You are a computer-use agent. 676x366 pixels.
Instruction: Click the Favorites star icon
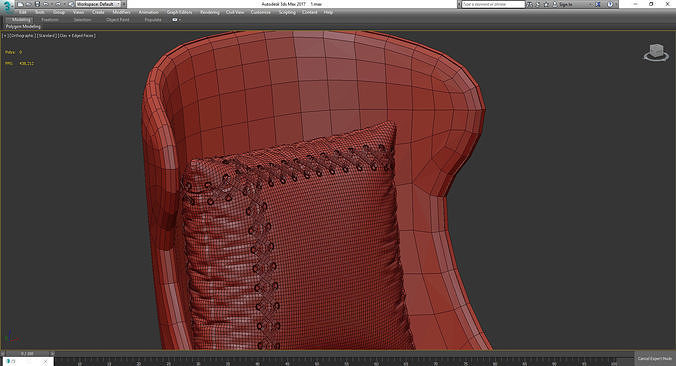[546, 4]
